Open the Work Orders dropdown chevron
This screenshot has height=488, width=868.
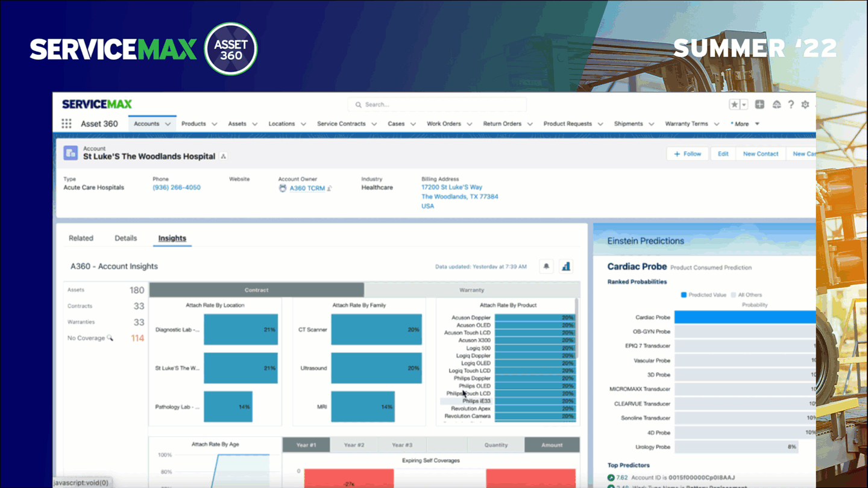point(468,124)
